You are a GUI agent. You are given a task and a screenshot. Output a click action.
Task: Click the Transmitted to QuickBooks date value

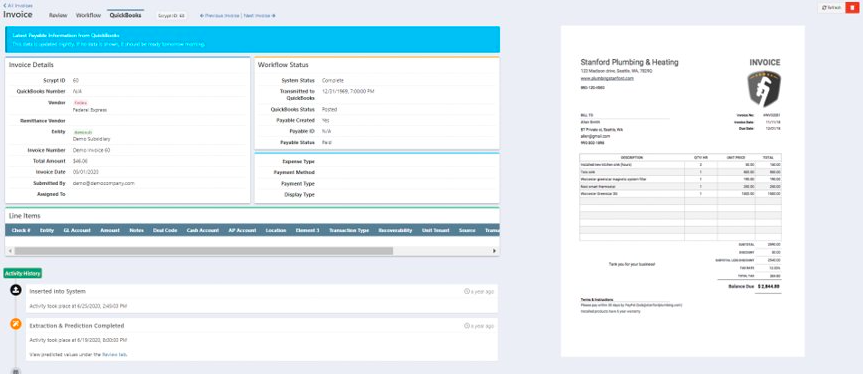point(348,91)
